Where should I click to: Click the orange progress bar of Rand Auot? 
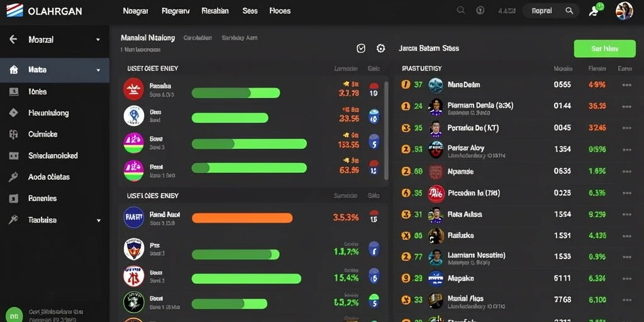click(x=242, y=218)
